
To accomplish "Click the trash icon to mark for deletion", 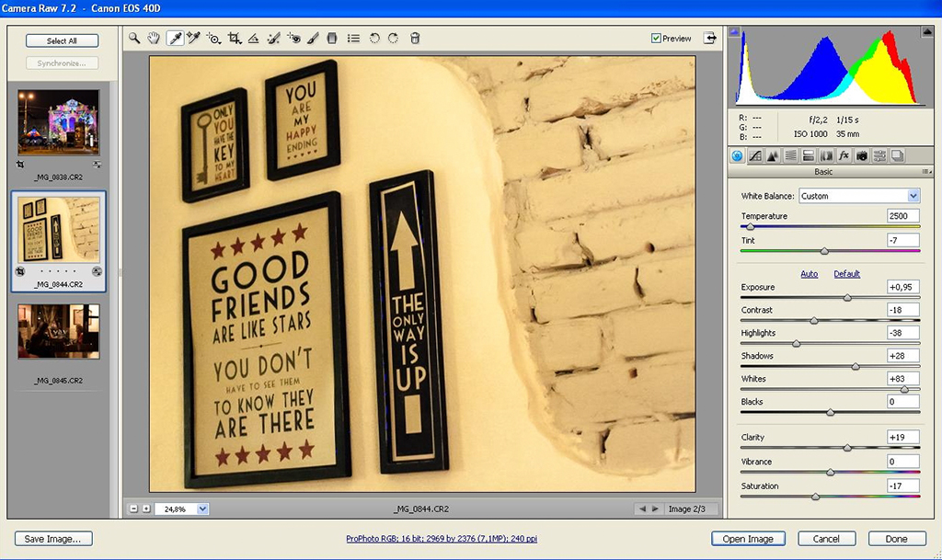I will 415,39.
